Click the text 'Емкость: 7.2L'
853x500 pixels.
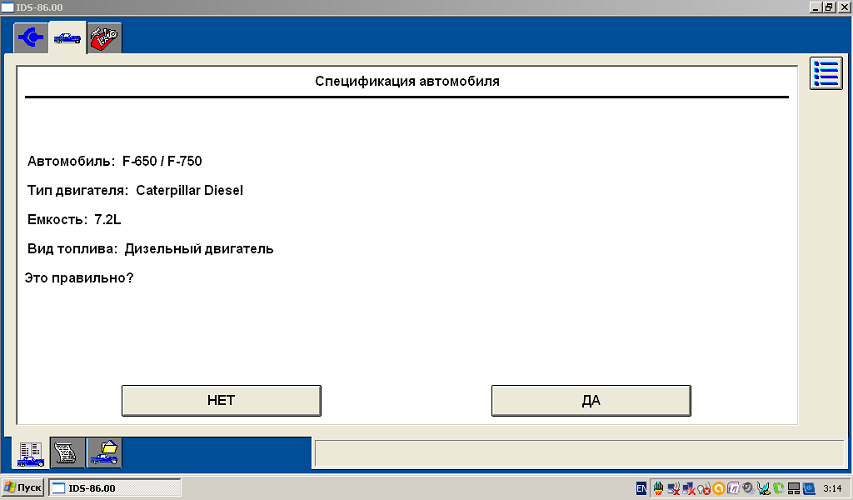point(74,220)
